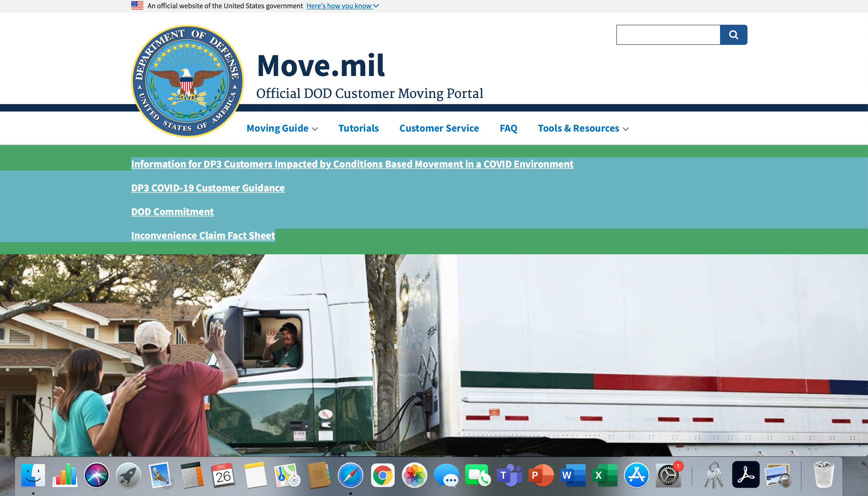Click inside the search text field
Viewport: 868px width, 496px height.
click(668, 34)
